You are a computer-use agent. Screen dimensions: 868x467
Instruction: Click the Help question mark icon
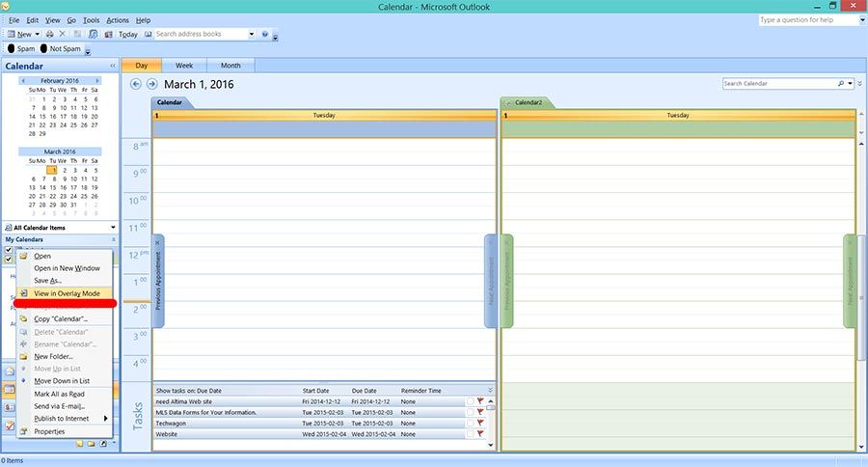click(x=265, y=35)
